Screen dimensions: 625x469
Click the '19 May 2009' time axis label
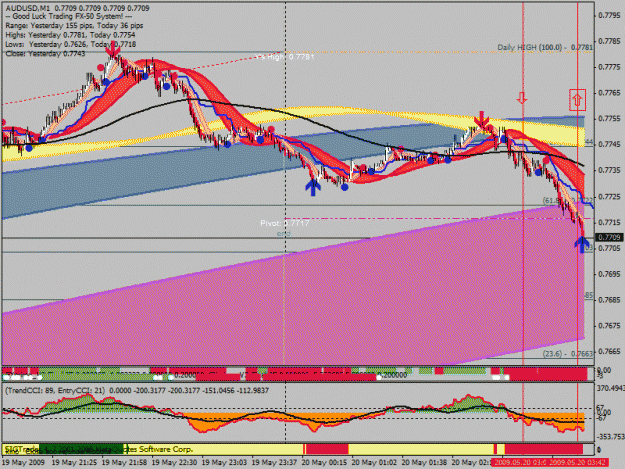click(23, 463)
